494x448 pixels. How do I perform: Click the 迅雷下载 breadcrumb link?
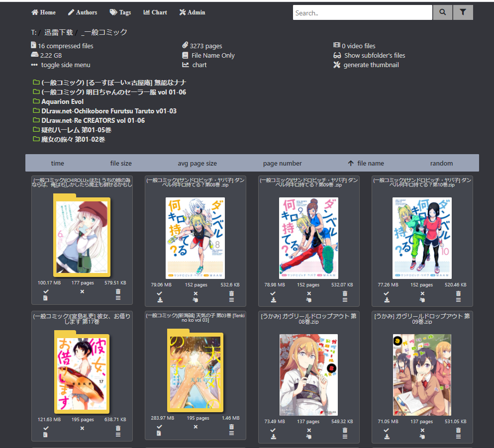coord(59,32)
